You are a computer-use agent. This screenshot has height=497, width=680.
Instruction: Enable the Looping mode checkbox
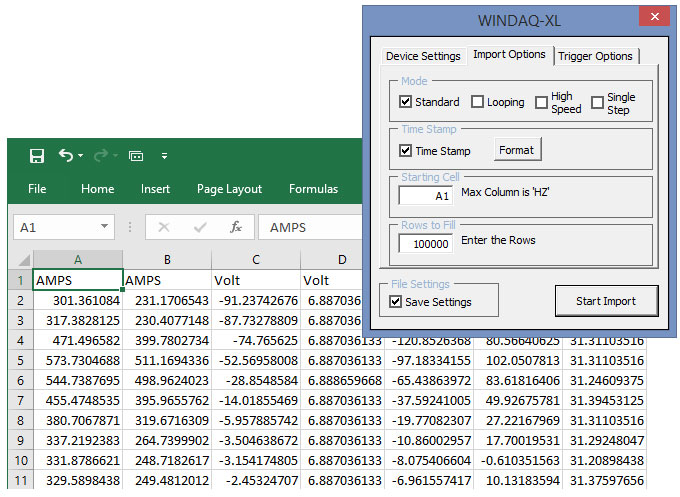coord(477,102)
